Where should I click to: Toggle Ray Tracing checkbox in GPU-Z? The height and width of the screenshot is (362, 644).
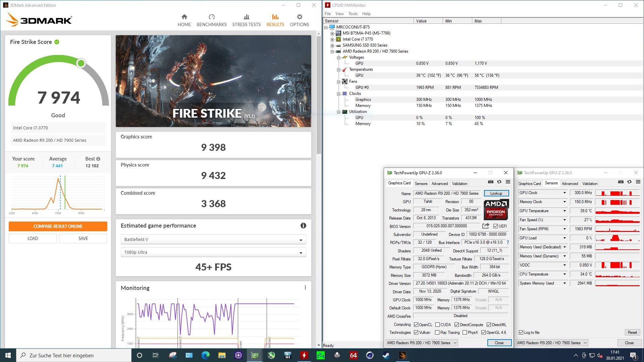coord(437,333)
